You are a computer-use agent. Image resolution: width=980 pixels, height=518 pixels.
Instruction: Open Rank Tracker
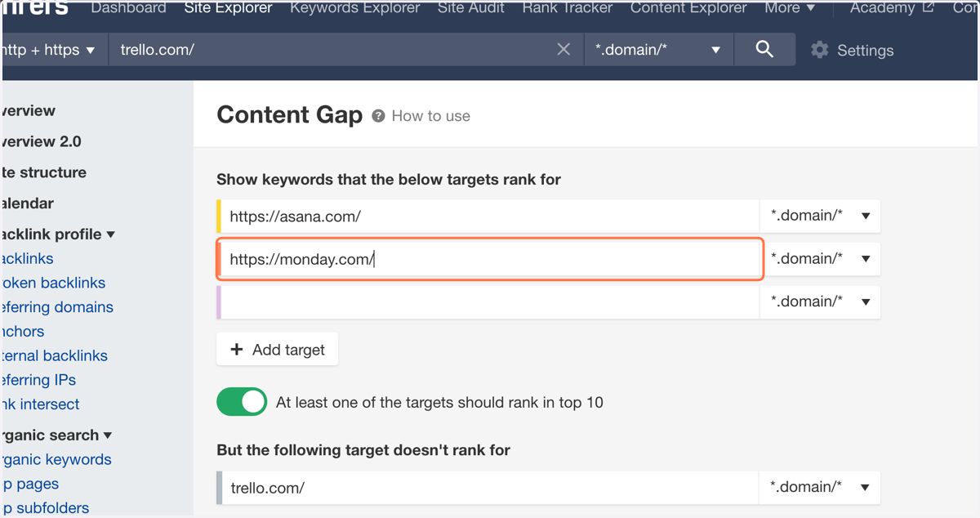click(x=568, y=8)
